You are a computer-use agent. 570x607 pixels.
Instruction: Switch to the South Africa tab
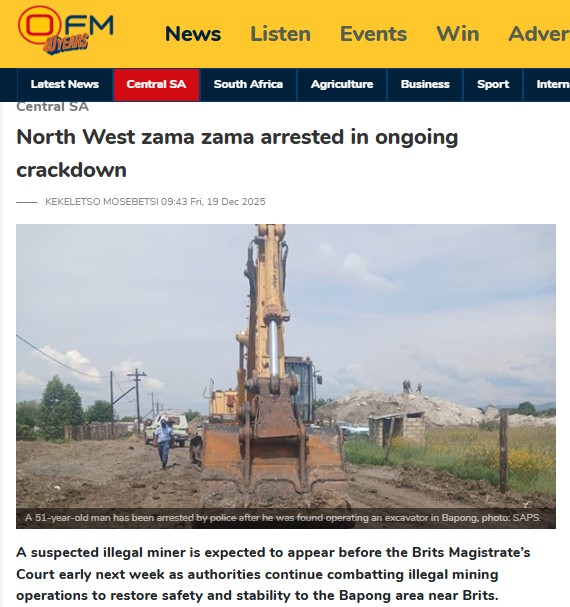[248, 84]
